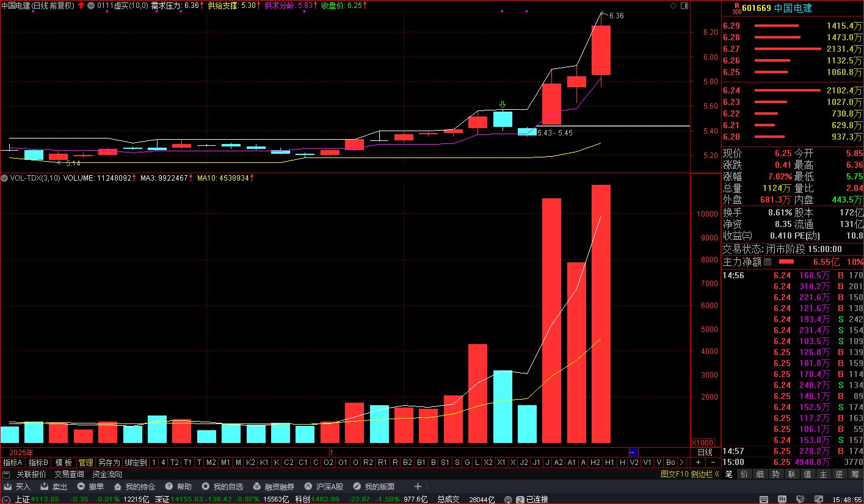Click the small list icon beside 主力净额

tap(768, 262)
